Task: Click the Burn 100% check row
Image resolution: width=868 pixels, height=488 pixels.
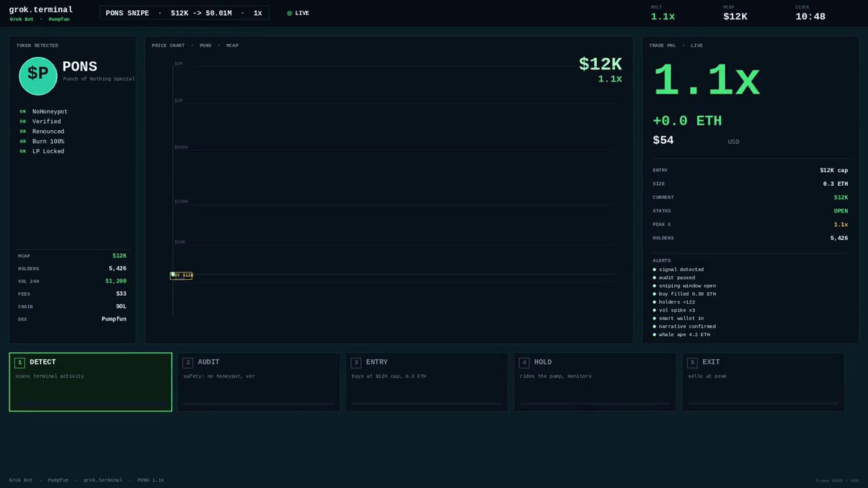Action: pos(42,141)
